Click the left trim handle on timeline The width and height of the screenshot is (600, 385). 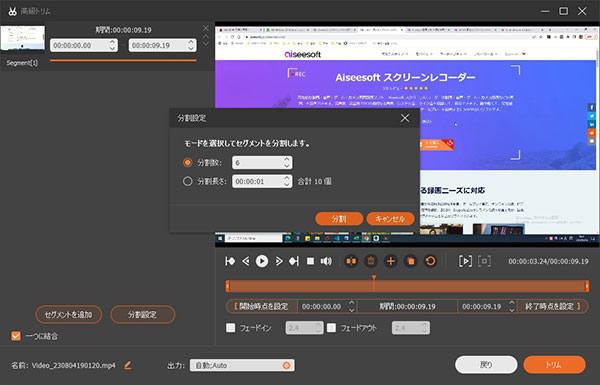tap(227, 286)
